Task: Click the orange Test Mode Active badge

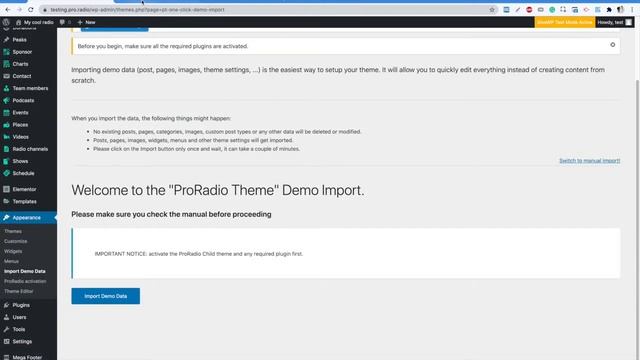Action: [x=565, y=22]
